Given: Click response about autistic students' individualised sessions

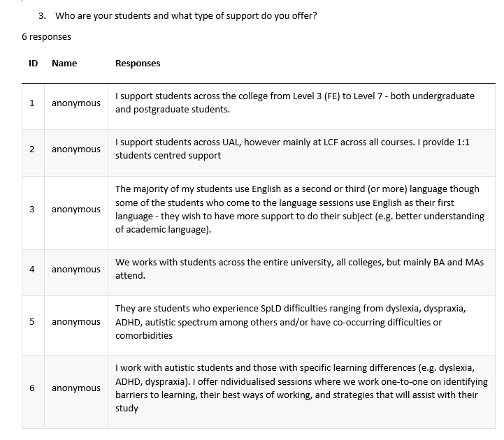Looking at the screenshot, I should coord(301,388).
